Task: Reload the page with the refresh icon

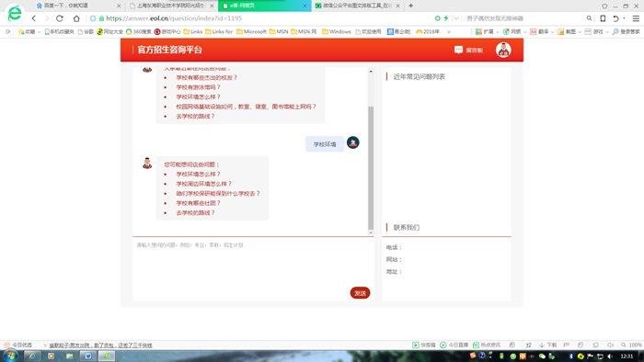Action: coord(60,18)
